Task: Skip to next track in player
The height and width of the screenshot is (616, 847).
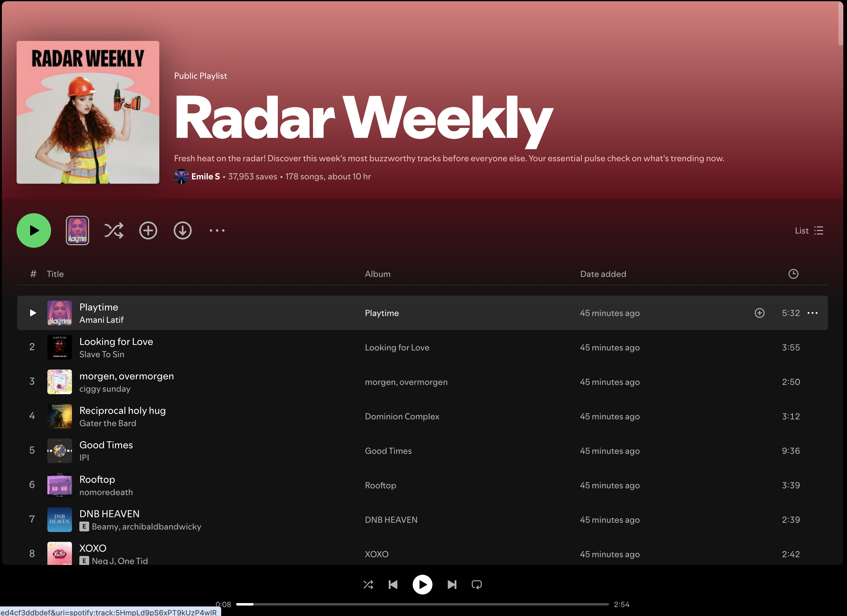Action: (451, 584)
